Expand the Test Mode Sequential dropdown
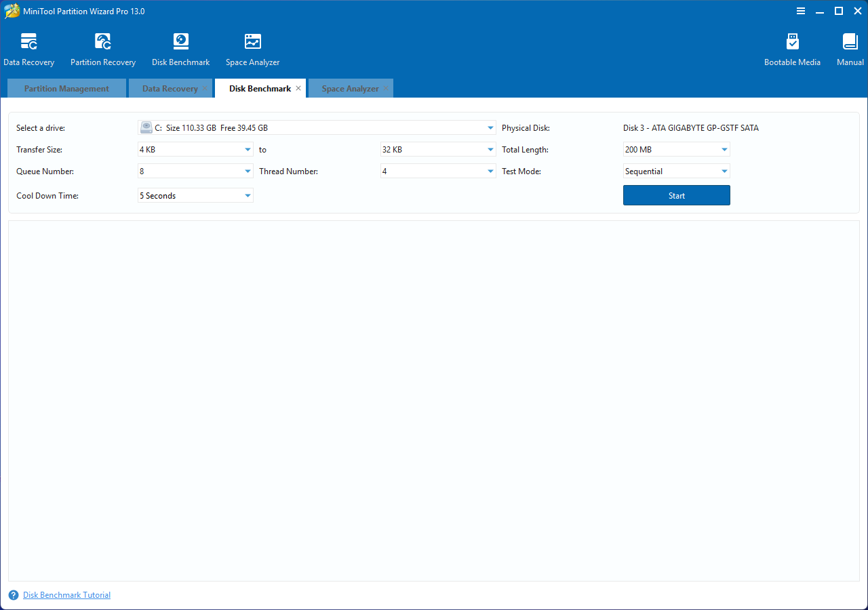Screen dimensions: 868x610 (677, 171)
